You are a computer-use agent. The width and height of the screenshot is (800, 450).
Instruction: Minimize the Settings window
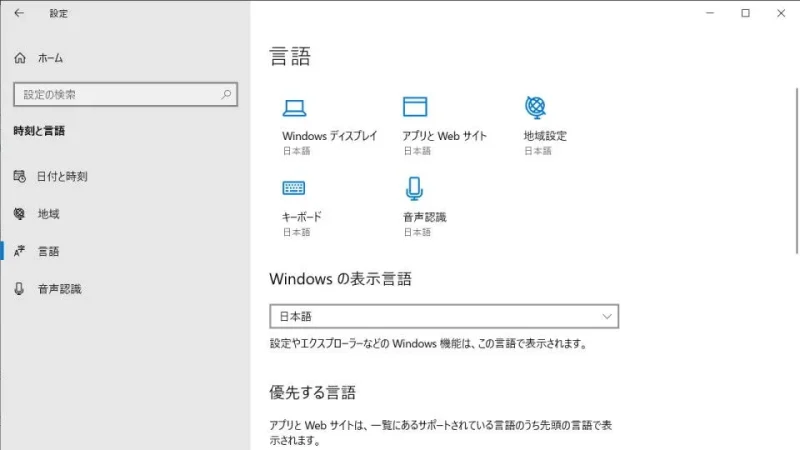(x=710, y=13)
